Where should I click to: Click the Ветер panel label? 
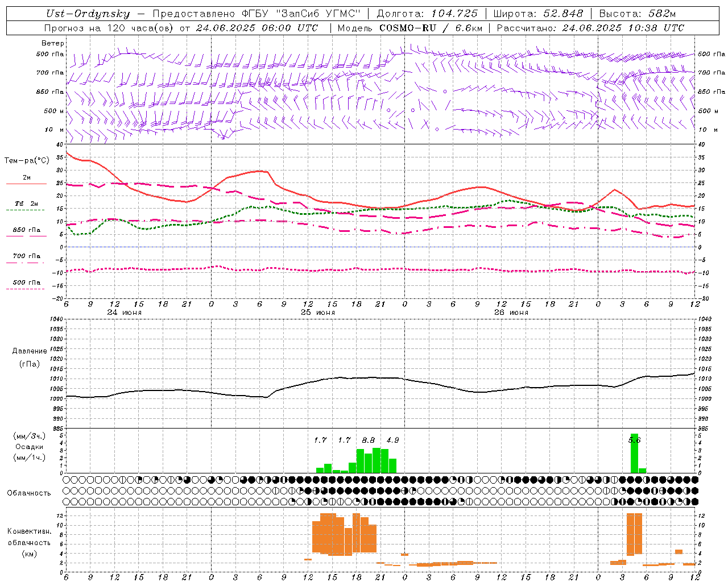click(x=53, y=43)
